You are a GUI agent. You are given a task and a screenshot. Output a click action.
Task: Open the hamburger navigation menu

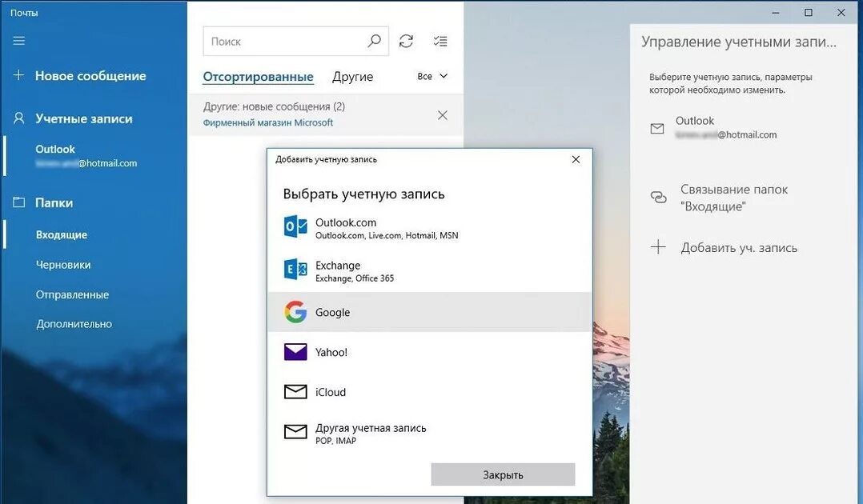point(18,41)
